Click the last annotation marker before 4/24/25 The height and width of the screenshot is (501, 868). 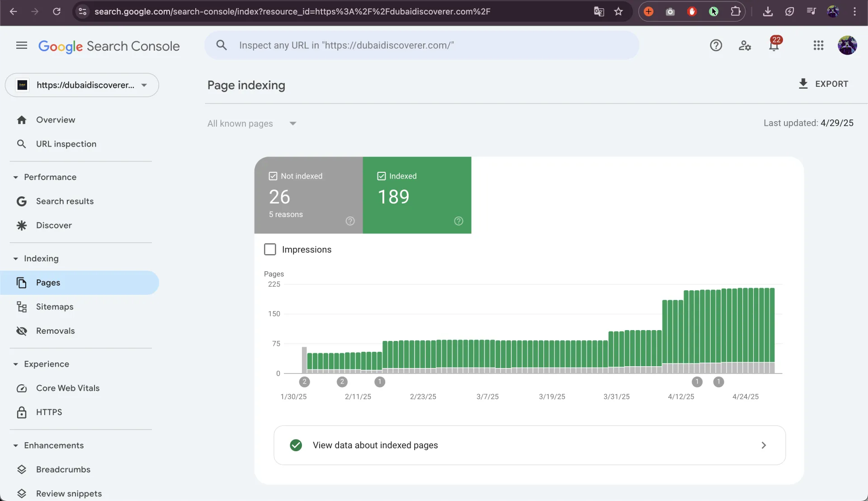(718, 382)
